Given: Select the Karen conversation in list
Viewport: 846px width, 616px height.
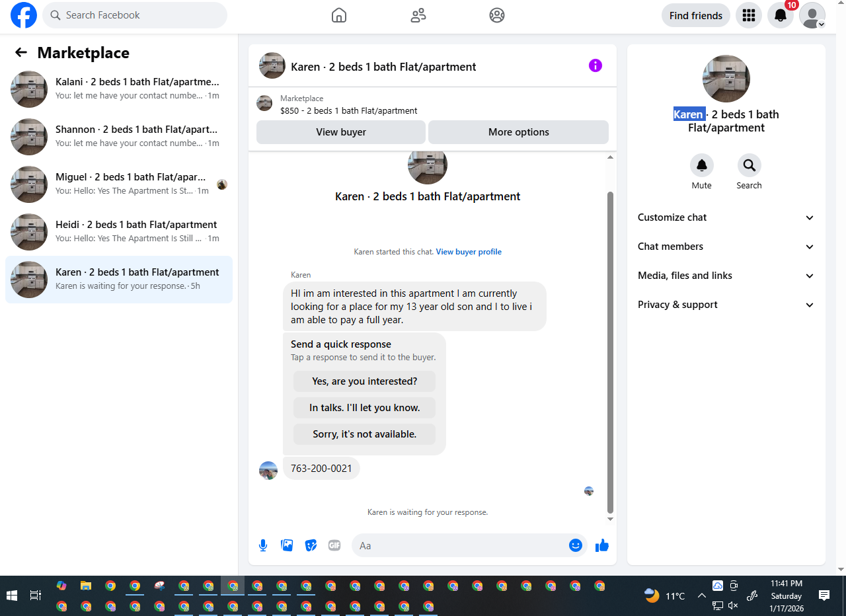Looking at the screenshot, I should tap(119, 280).
